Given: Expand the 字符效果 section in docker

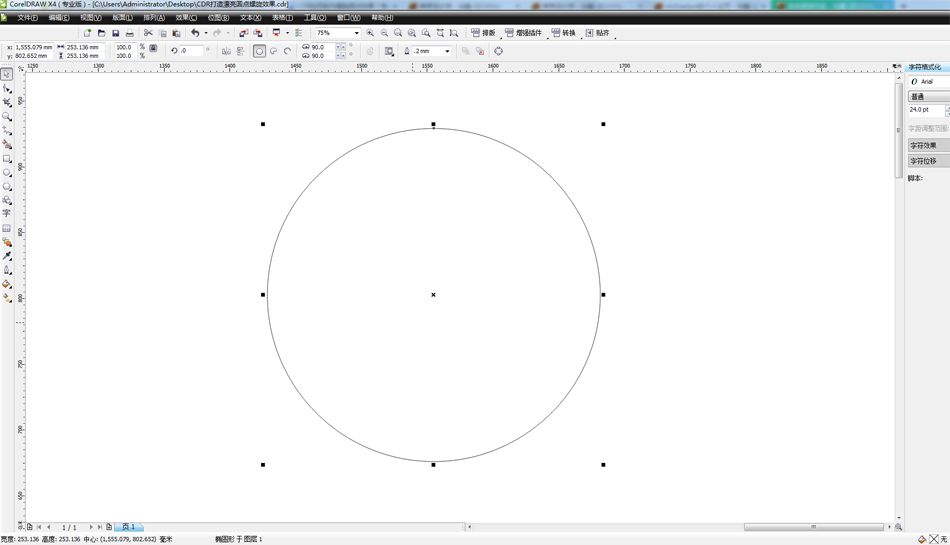Looking at the screenshot, I should (x=927, y=145).
